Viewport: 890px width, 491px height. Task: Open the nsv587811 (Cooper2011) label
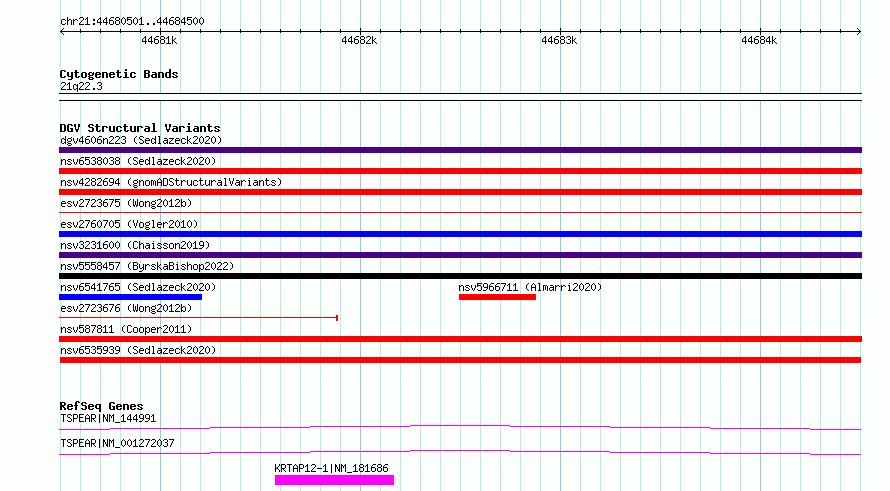[126, 329]
